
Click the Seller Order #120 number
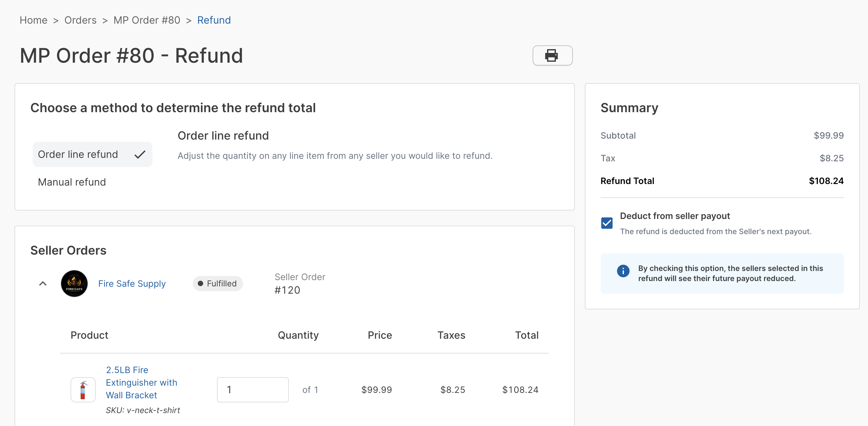(x=287, y=290)
